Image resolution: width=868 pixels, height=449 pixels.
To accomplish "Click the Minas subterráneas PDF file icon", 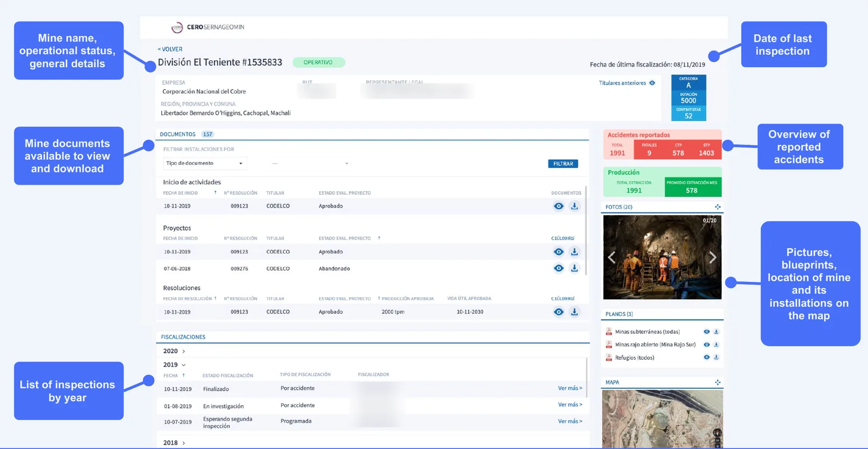I will click(609, 332).
